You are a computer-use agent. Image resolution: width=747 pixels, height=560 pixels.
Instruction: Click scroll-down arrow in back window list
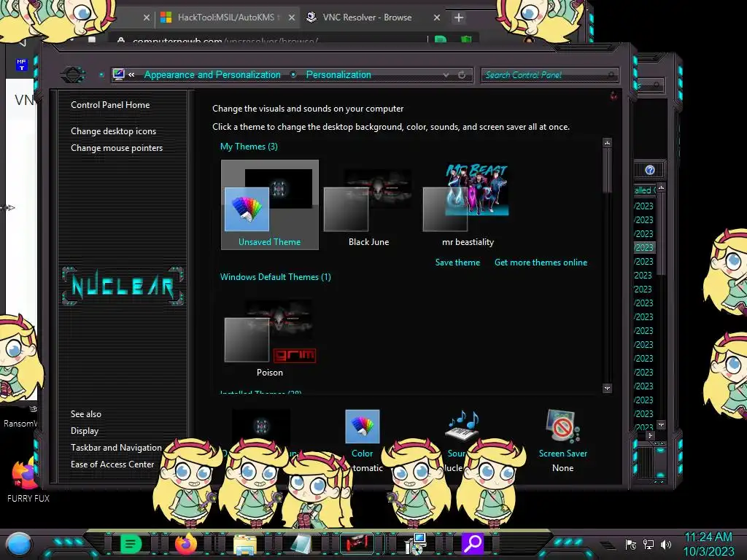point(661,424)
